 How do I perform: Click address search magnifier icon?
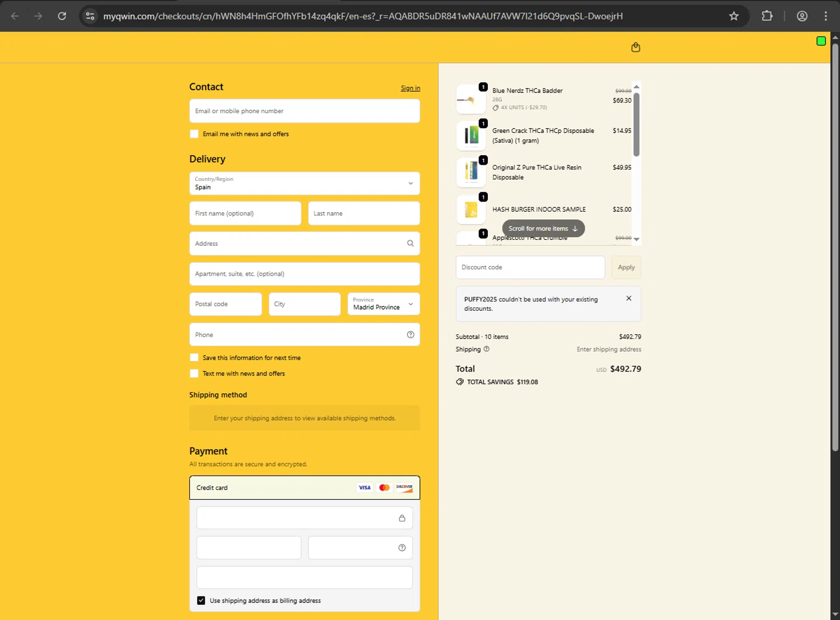tap(410, 244)
